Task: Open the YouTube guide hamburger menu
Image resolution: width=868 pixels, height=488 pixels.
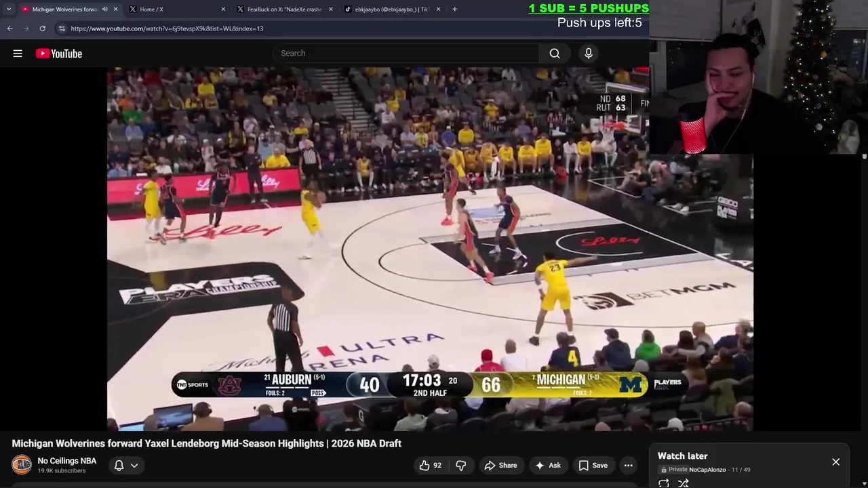Action: coord(18,54)
